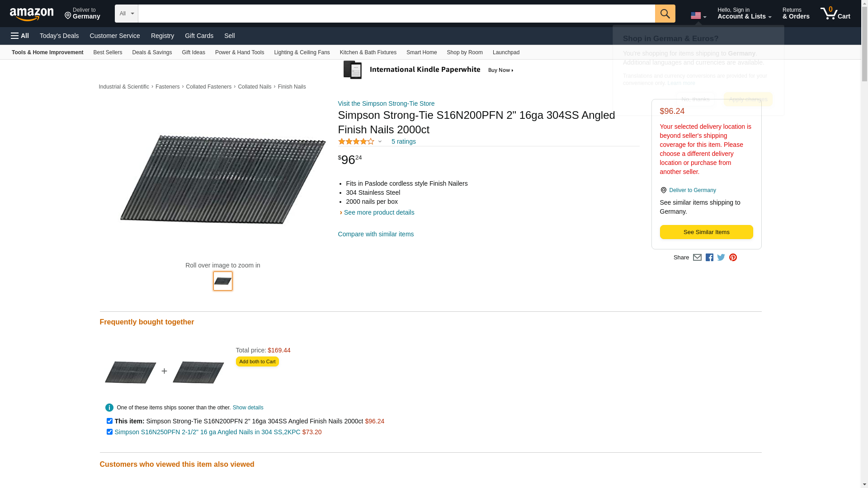
Task: Select the nail product thumbnail image
Action: point(223,281)
